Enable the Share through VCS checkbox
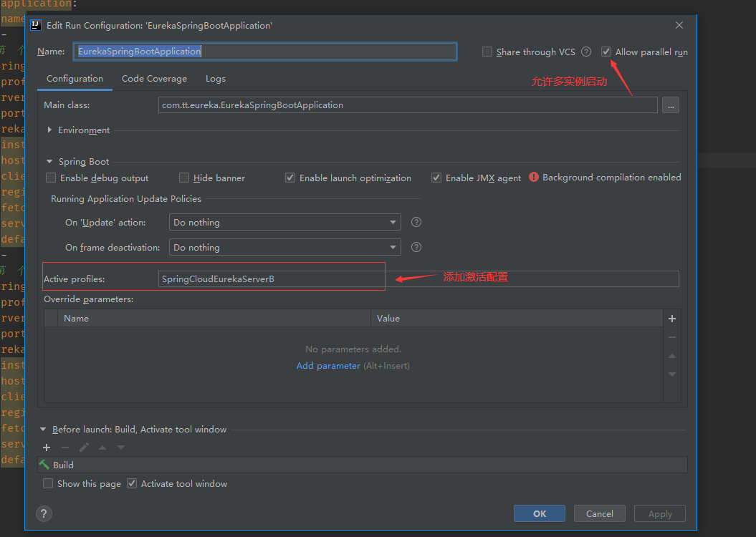Viewport: 756px width, 537px height. pyautogui.click(x=487, y=52)
